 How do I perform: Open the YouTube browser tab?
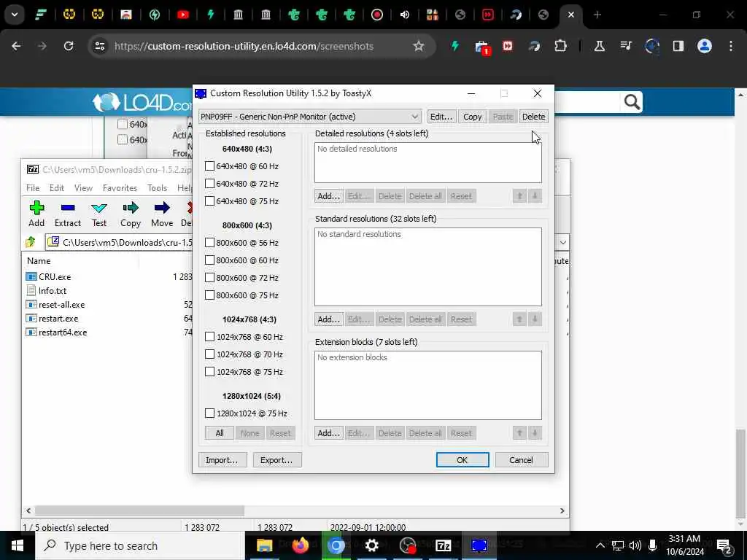[x=182, y=15]
